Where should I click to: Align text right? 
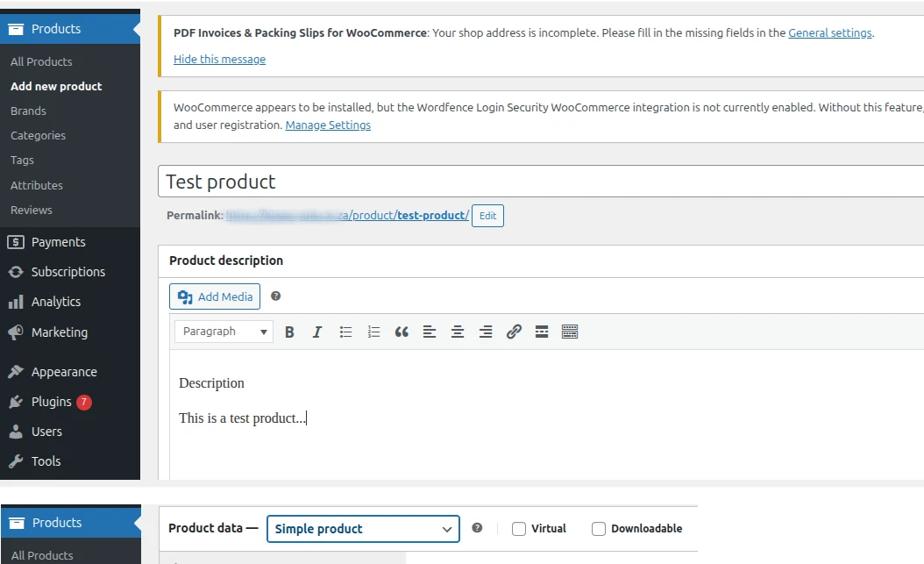tap(486, 332)
